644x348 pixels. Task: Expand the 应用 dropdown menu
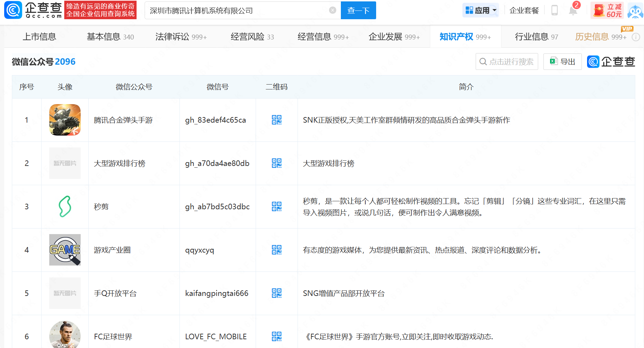(481, 10)
